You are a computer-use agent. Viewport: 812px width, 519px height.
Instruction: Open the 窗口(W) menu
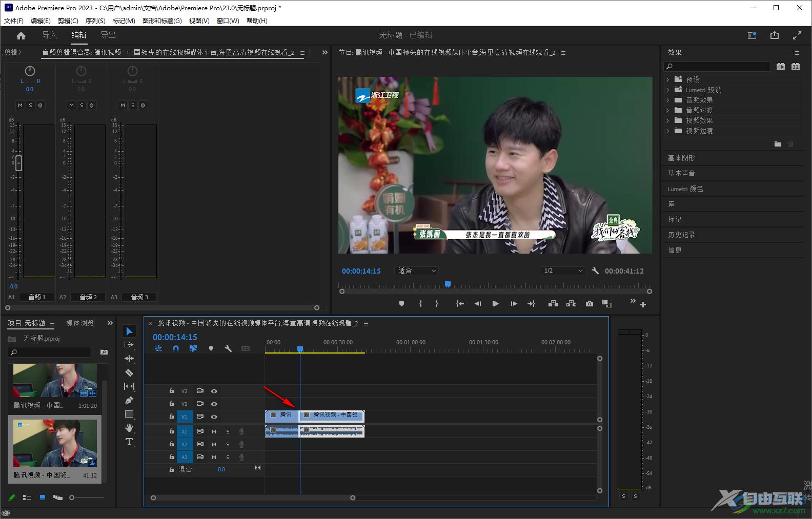tap(228, 21)
